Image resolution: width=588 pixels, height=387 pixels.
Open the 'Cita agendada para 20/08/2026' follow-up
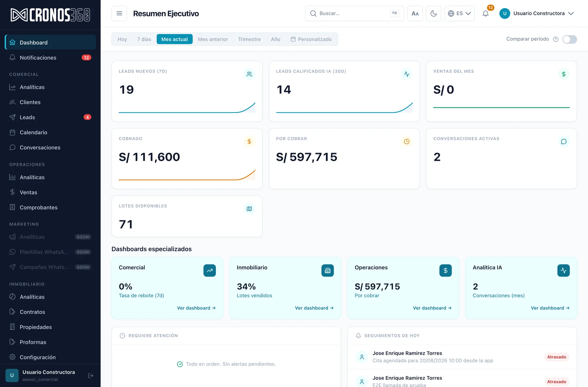462,357
